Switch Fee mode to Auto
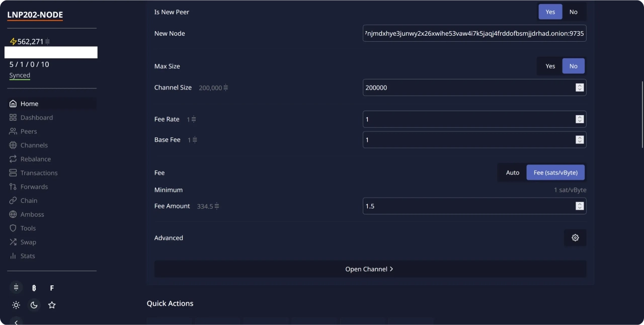This screenshot has width=644, height=325. pyautogui.click(x=512, y=173)
